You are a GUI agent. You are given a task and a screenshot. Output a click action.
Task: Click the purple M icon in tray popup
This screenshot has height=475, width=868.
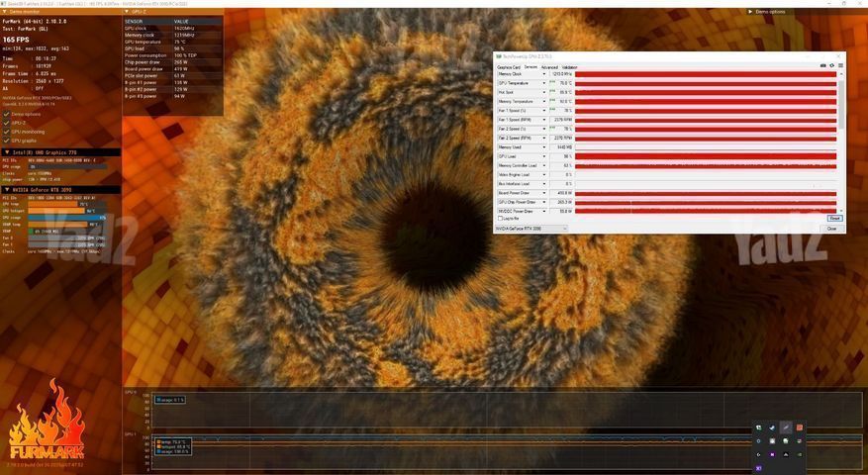point(772,454)
